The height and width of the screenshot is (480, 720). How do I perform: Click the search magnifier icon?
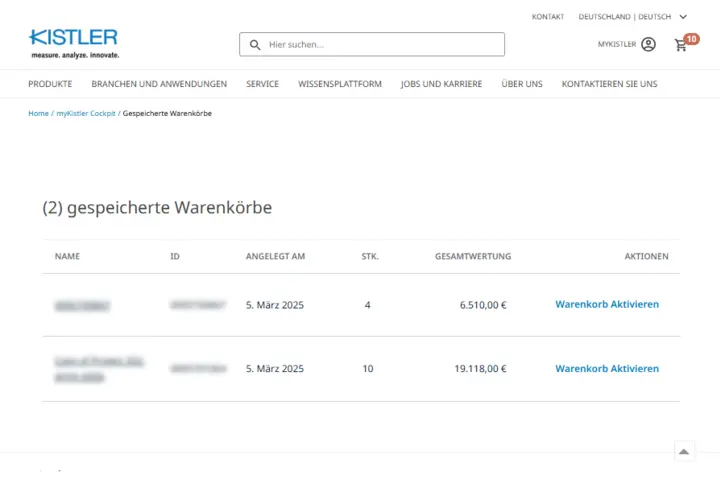click(255, 45)
